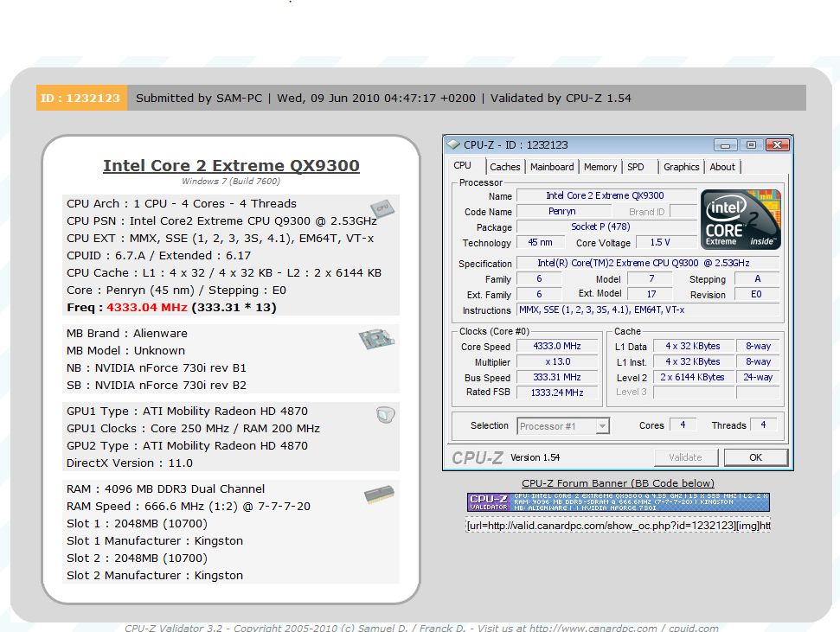The image size is (840, 632).
Task: Click the Technology field showing 45 nm
Action: [x=541, y=243]
